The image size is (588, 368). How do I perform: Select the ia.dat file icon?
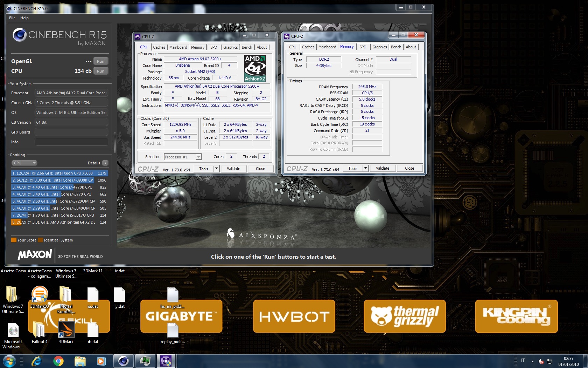pos(93,294)
